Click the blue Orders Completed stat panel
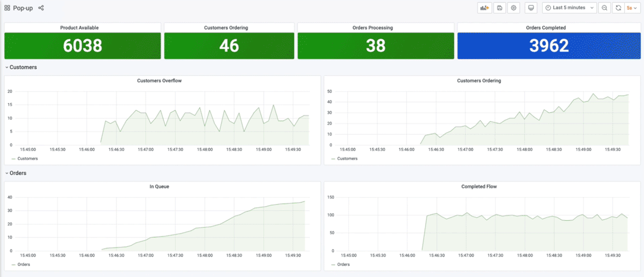Screen dimensions: 644x277 (549, 46)
